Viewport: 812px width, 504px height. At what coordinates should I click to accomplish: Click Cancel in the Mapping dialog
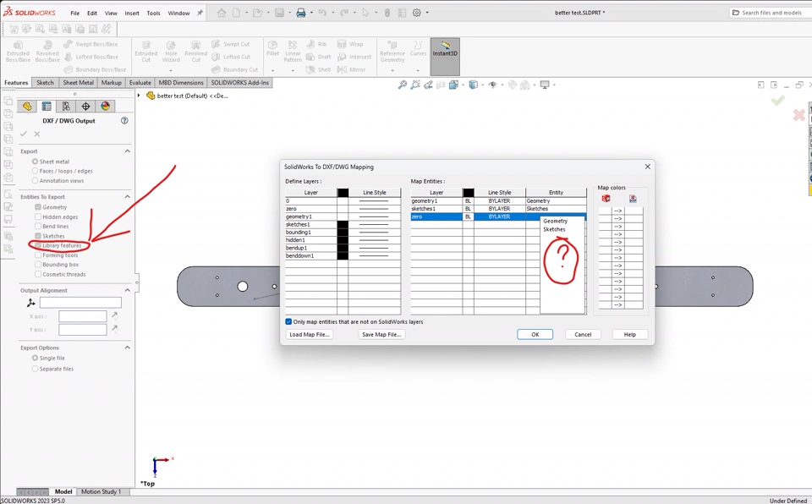pos(583,335)
